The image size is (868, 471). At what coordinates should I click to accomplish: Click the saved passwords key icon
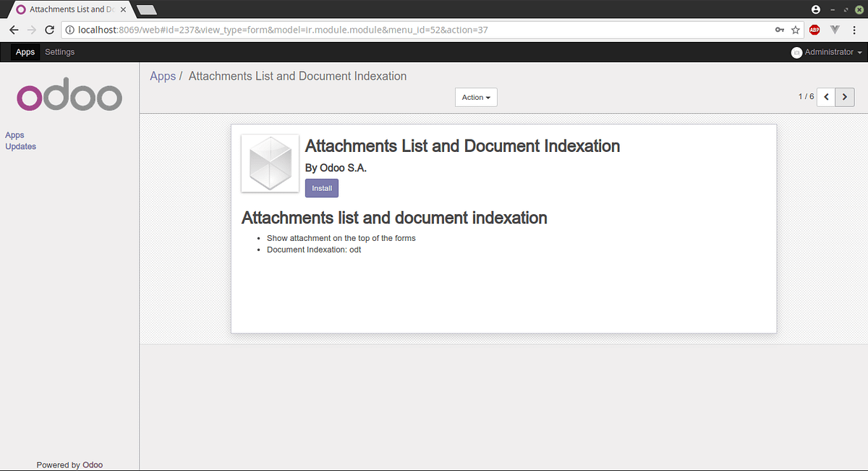[x=779, y=30]
